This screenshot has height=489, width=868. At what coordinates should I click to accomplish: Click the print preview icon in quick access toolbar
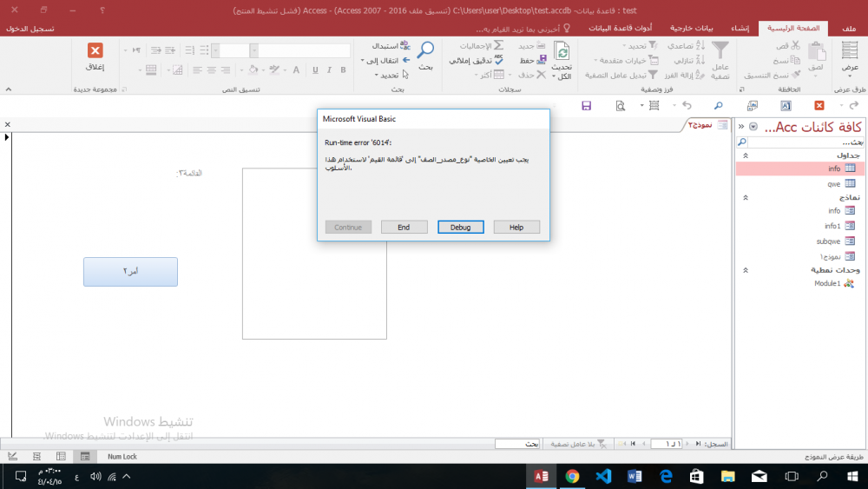tap(620, 106)
